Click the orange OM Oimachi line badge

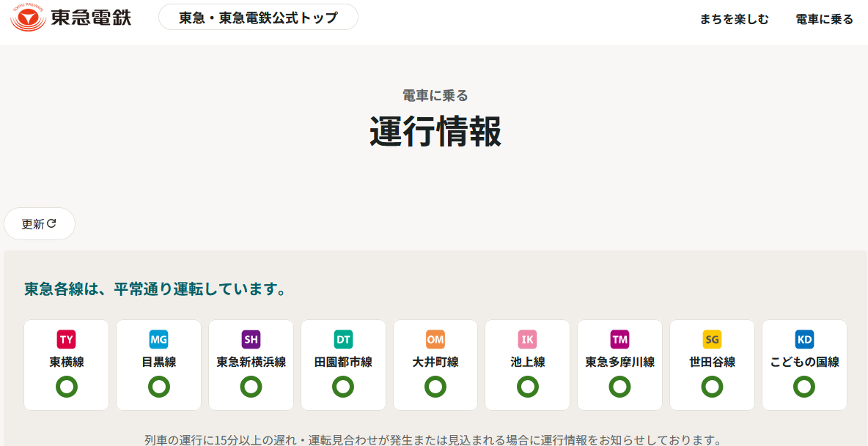click(435, 339)
